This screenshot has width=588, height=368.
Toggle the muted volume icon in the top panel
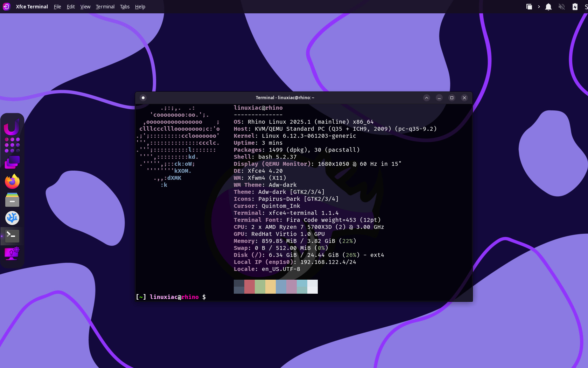pos(562,7)
